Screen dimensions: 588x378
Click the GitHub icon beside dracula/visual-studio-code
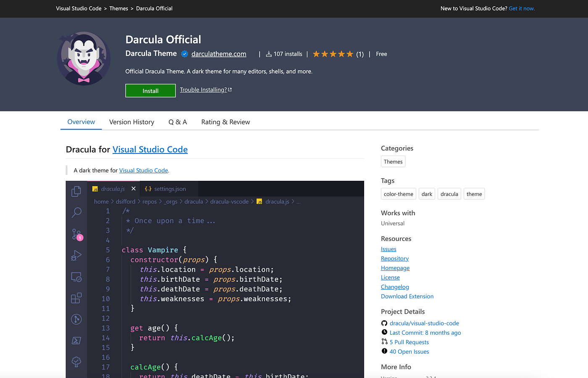click(384, 323)
